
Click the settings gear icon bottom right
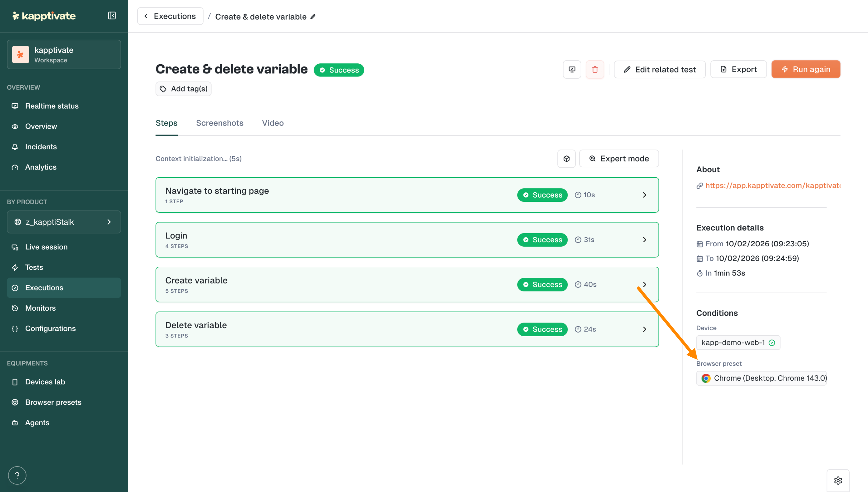(838, 480)
